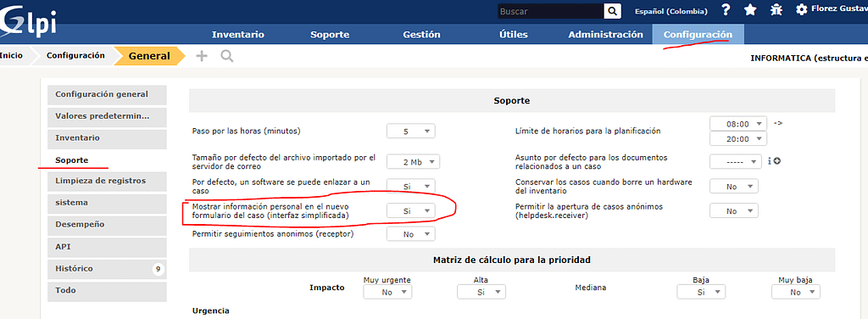This screenshot has width=868, height=319.
Task: Open Baja impact dropdown
Action: [x=701, y=292]
